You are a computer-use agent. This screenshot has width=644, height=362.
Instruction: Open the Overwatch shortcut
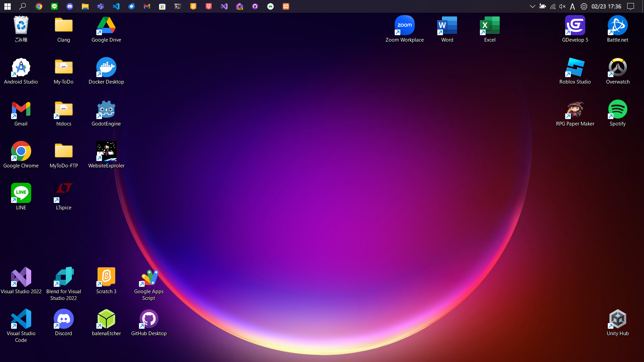[617, 71]
